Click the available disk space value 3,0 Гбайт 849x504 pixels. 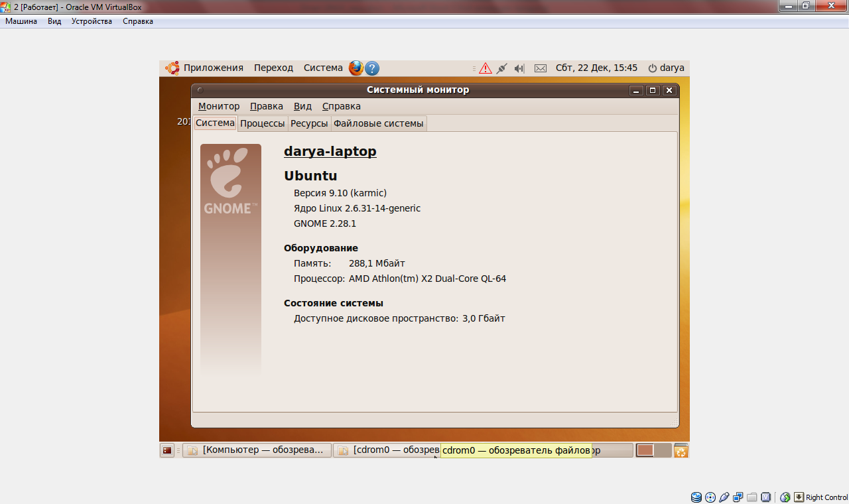484,318
